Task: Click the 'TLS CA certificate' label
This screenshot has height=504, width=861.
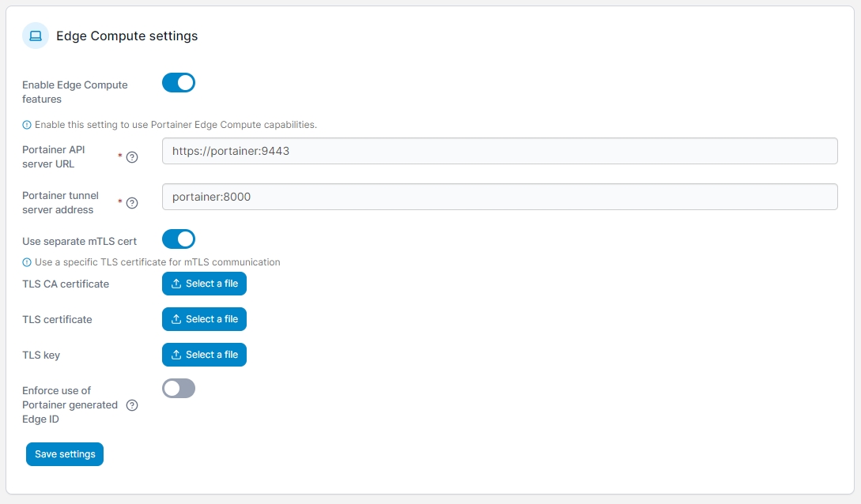Action: point(66,284)
